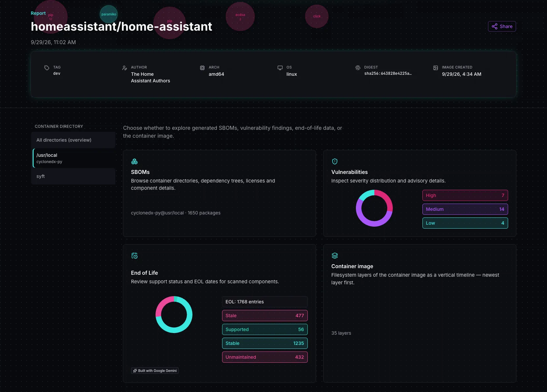This screenshot has height=392, width=547.
Task: Open the End of Life card title
Action: coord(144,273)
